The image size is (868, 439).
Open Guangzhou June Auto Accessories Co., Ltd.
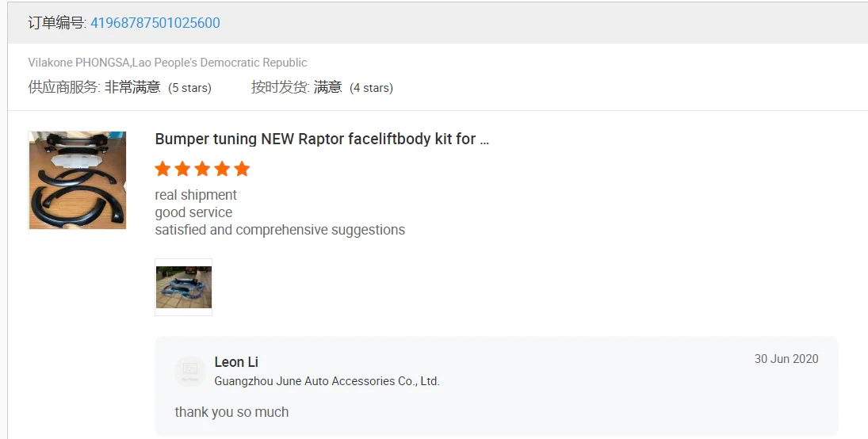327,381
